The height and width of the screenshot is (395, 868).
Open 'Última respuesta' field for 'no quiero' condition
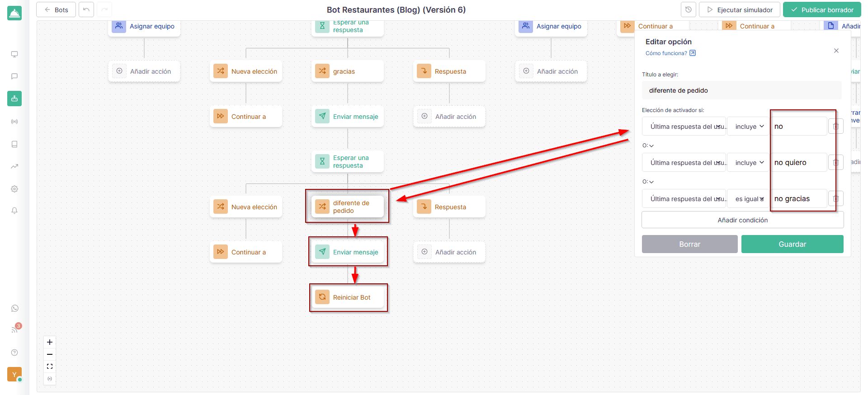pyautogui.click(x=684, y=163)
